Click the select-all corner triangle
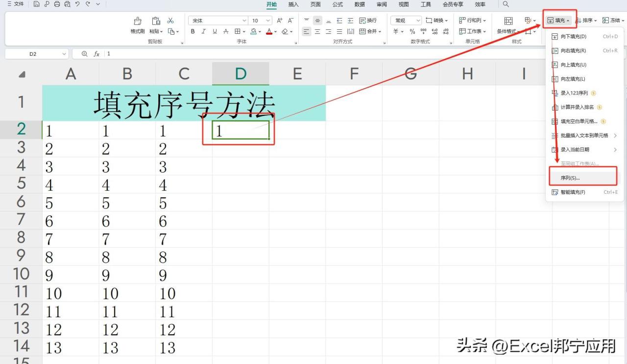Image resolution: width=627 pixels, height=364 pixels. [x=22, y=74]
